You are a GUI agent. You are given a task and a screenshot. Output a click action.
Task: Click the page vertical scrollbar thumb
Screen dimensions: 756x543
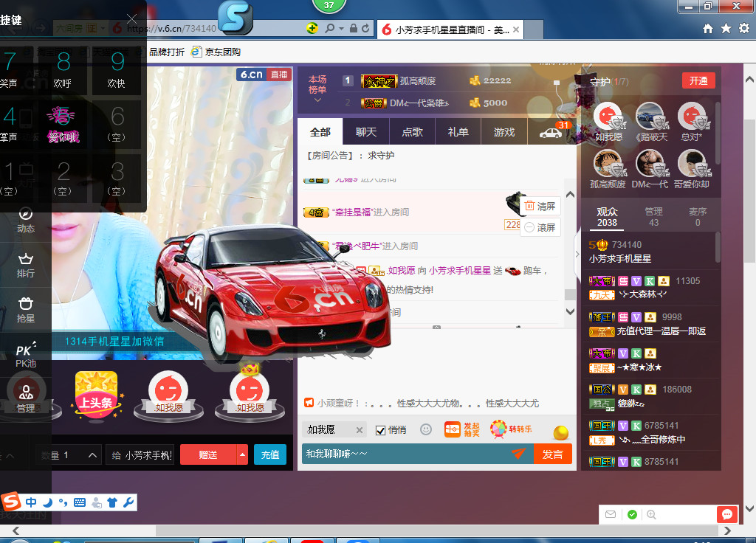pos(750,191)
